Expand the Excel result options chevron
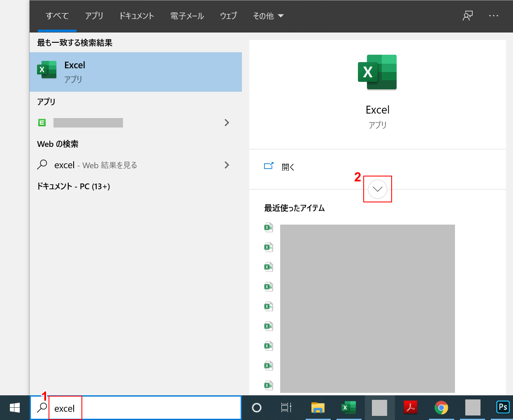513x420 pixels. click(377, 189)
